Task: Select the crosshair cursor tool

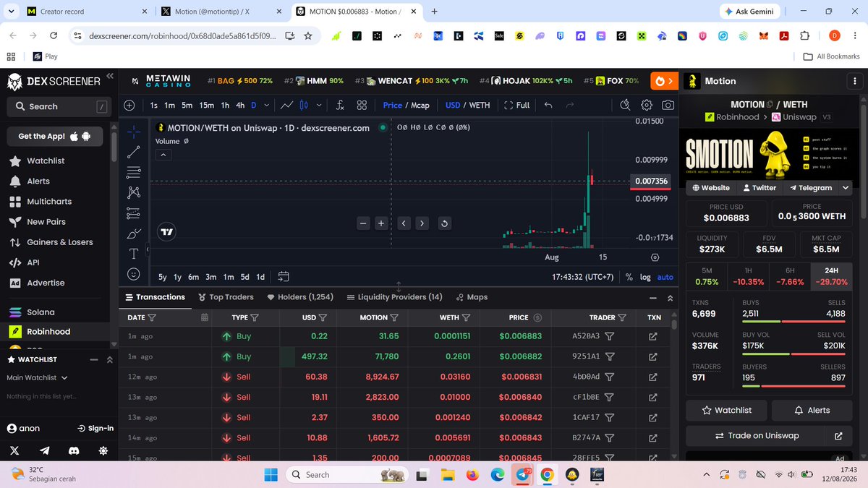Action: click(x=134, y=132)
